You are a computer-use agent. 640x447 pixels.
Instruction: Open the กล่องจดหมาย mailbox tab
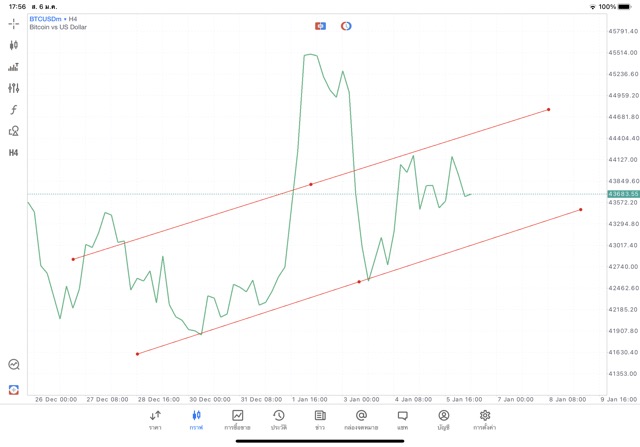(361, 419)
